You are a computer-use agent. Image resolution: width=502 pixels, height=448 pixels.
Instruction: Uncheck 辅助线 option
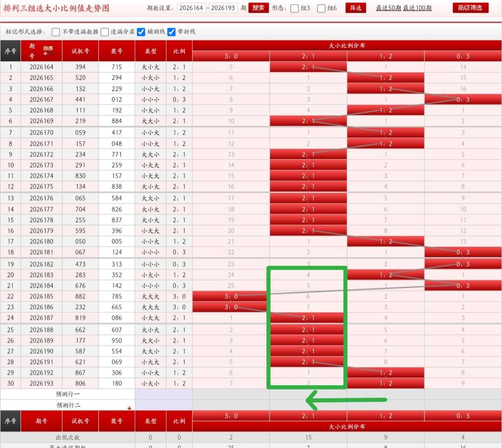141,32
